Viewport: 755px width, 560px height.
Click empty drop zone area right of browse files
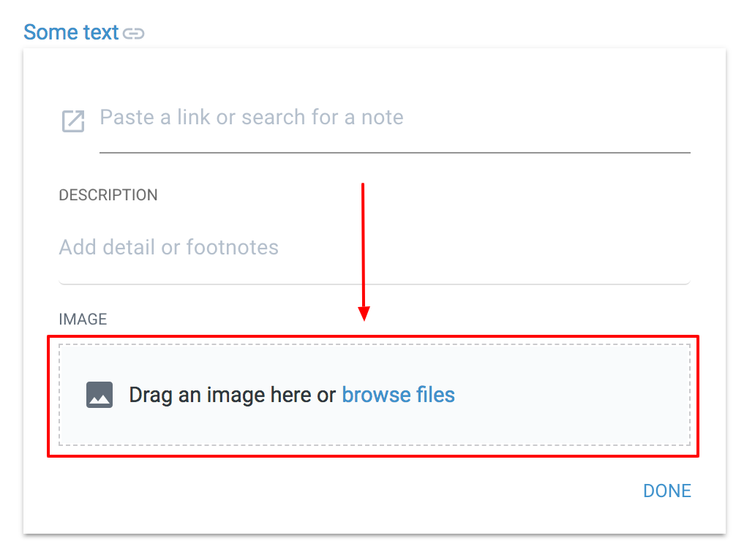pos(571,396)
